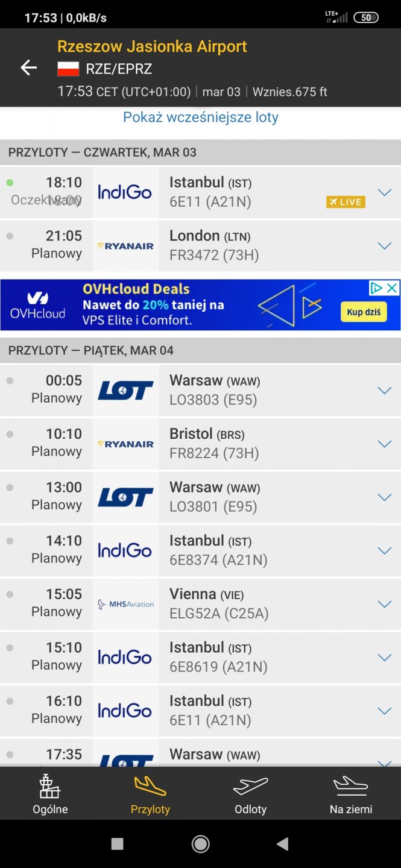This screenshot has width=401, height=868.
Task: Expand the Bristol FR8224 flight row
Action: [x=384, y=444]
